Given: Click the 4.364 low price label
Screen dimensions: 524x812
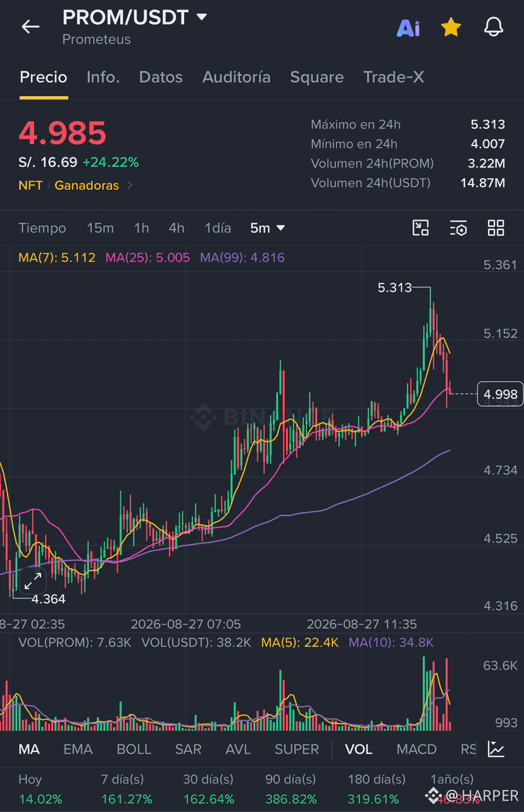Looking at the screenshot, I should (48, 599).
